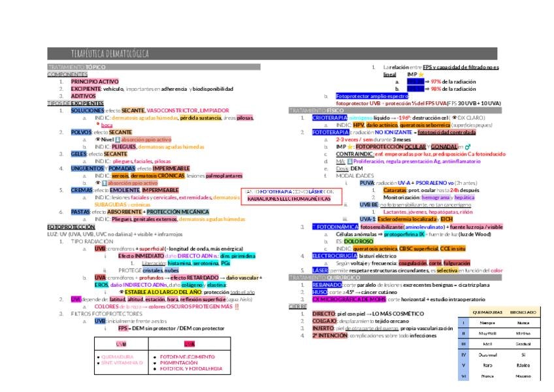Select the red 'fulguración' word
This screenshot has height=392, width=554.
[x=457, y=263]
